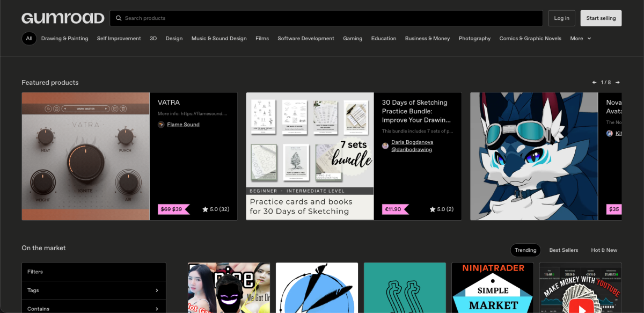Screen dimensions: 644x313
Task: Go to previous featured products page
Action: click(594, 83)
